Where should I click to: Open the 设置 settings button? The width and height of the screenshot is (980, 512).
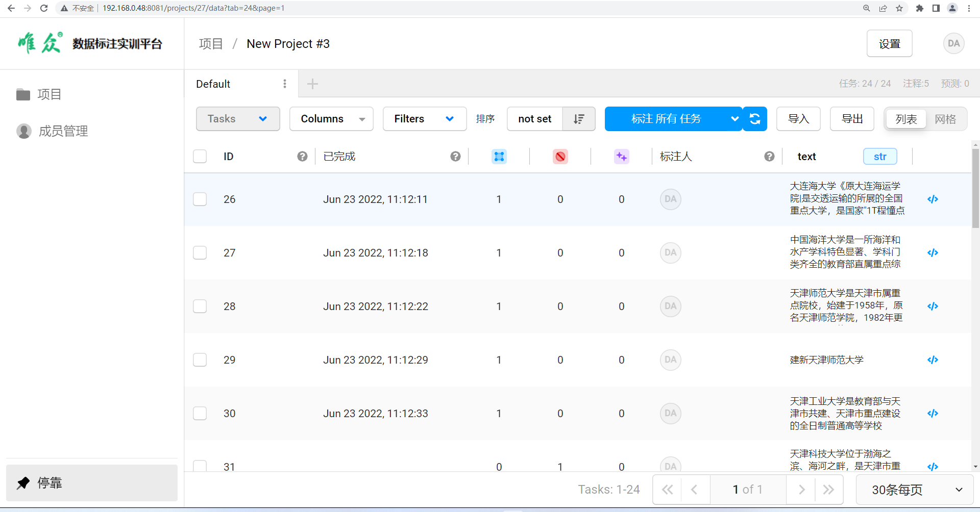(889, 44)
